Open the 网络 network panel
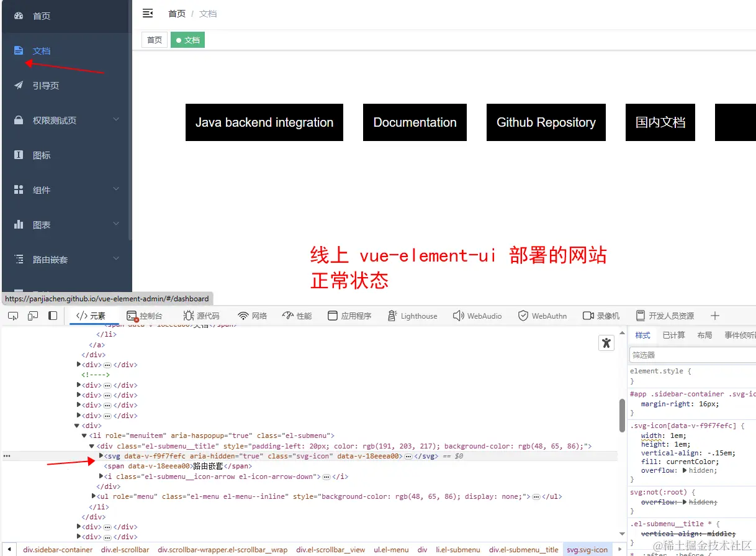Screen dimensions: 756x556 click(253, 316)
